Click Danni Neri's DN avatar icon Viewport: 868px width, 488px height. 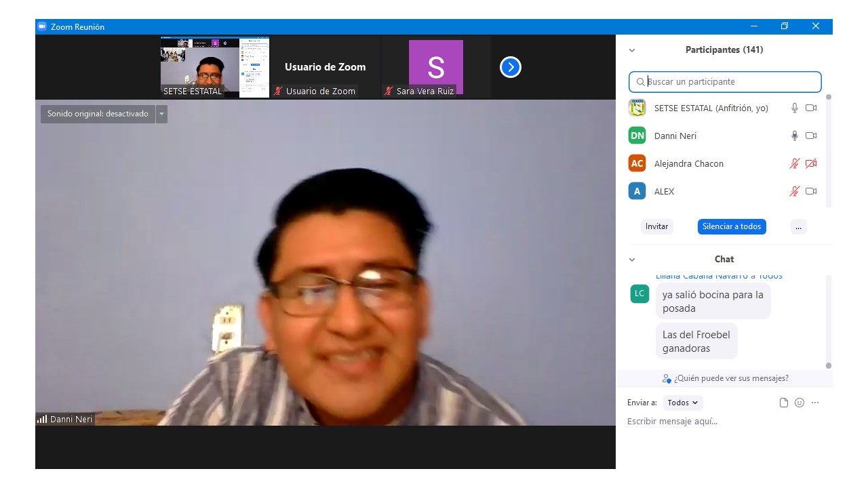637,136
